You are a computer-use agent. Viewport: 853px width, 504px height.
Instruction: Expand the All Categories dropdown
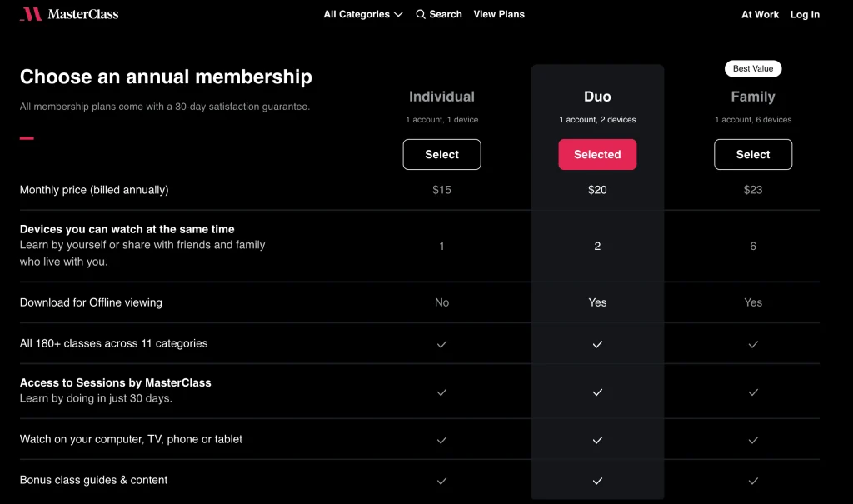tap(363, 14)
